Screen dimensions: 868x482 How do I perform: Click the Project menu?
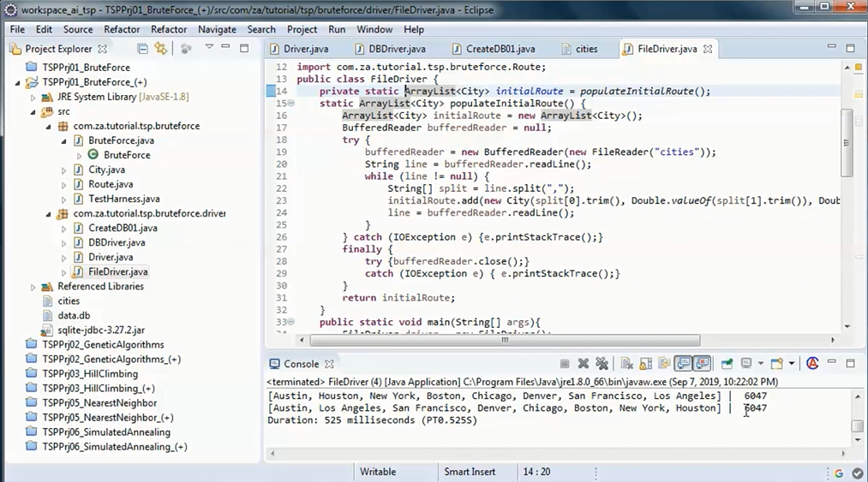pyautogui.click(x=302, y=29)
